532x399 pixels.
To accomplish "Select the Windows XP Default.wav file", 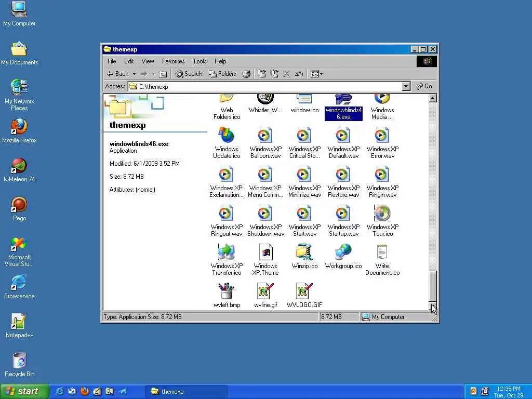I will [x=343, y=143].
